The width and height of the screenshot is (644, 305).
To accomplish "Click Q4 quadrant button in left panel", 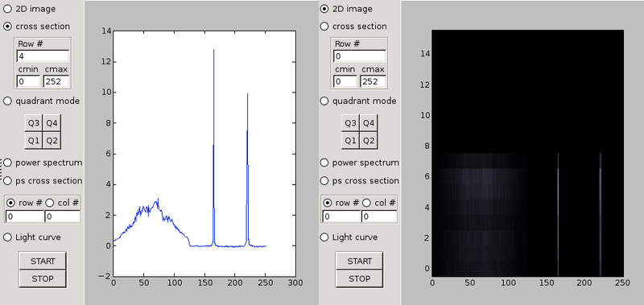I will [x=52, y=123].
